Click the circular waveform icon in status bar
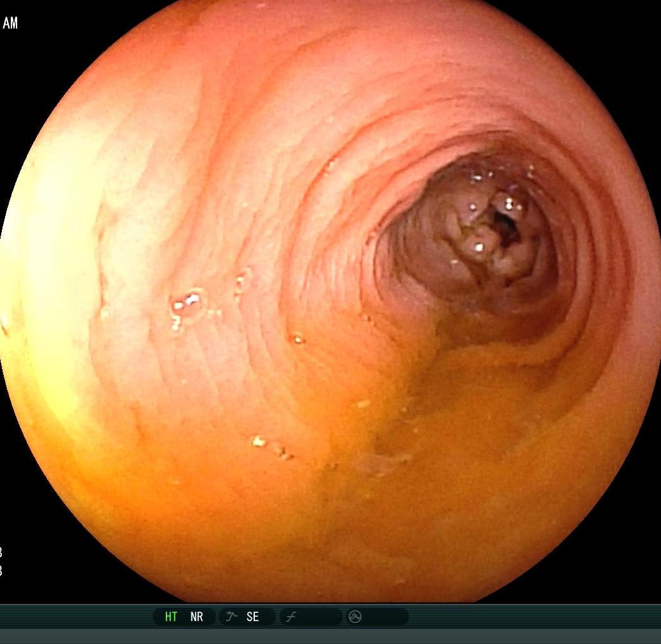661x644 pixels. (x=355, y=617)
